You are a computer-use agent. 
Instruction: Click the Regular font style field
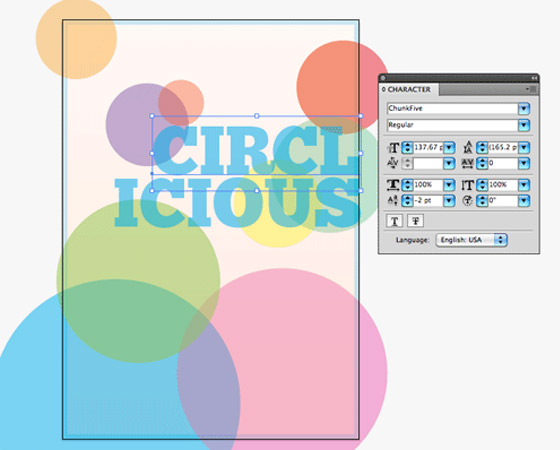452,125
